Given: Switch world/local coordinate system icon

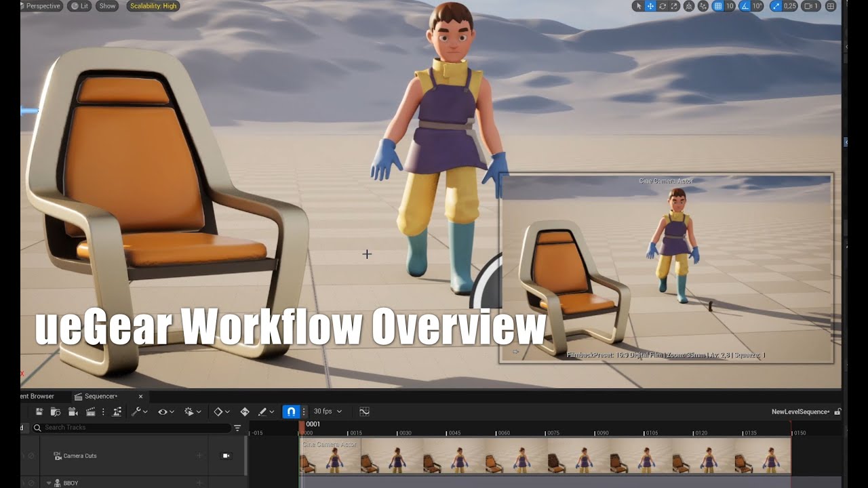Looking at the screenshot, I should coord(704,6).
